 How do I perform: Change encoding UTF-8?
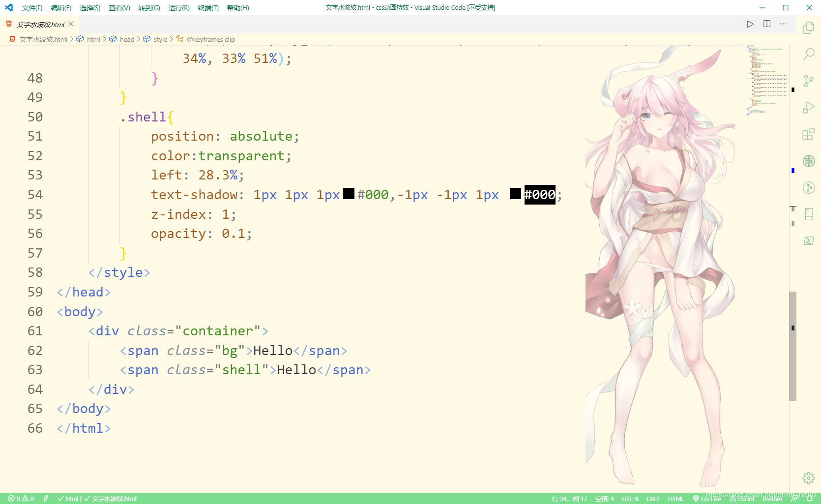[x=630, y=499]
